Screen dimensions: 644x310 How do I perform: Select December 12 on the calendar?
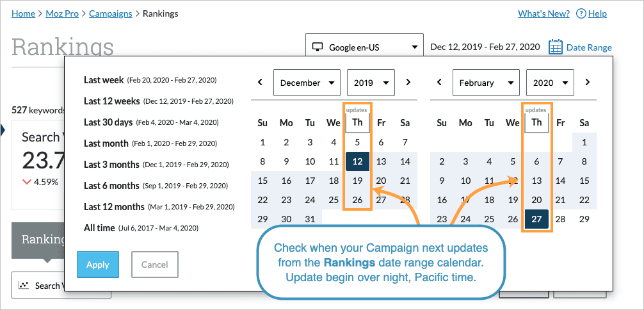tap(358, 162)
